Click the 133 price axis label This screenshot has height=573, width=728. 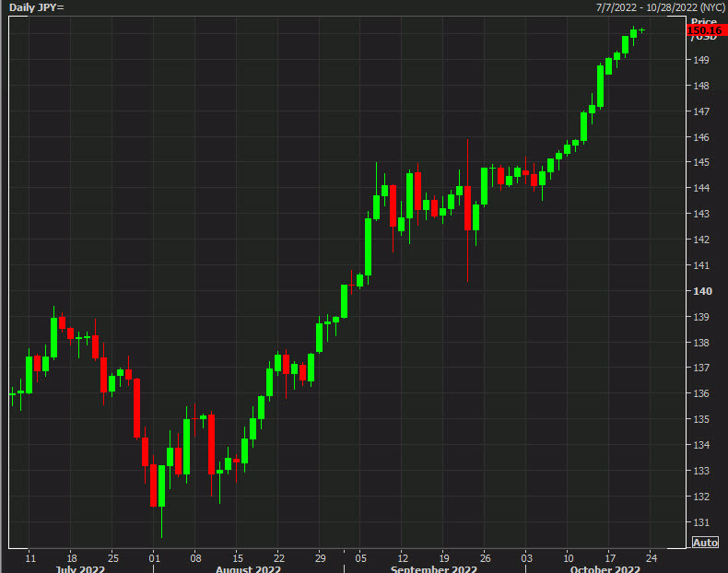click(x=700, y=471)
